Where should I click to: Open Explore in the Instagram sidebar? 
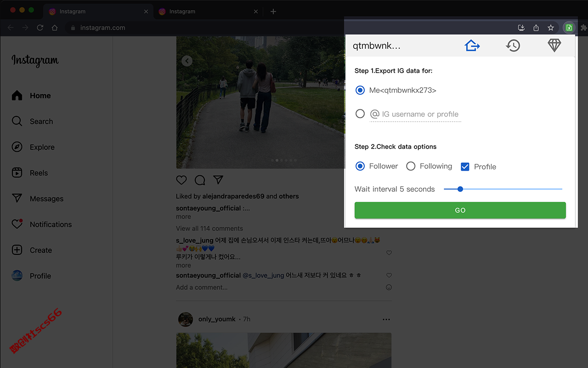coord(33,147)
